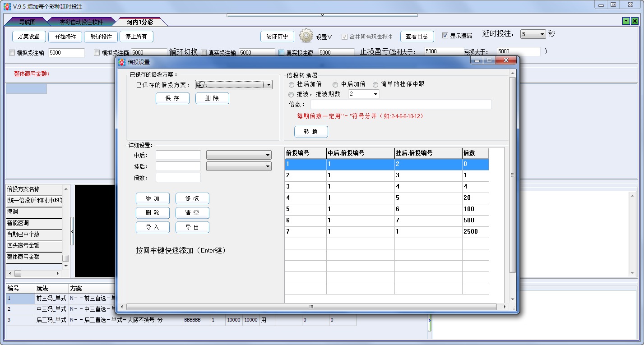
Task: Open the 已保存的倍投方案 dropdown
Action: click(269, 85)
